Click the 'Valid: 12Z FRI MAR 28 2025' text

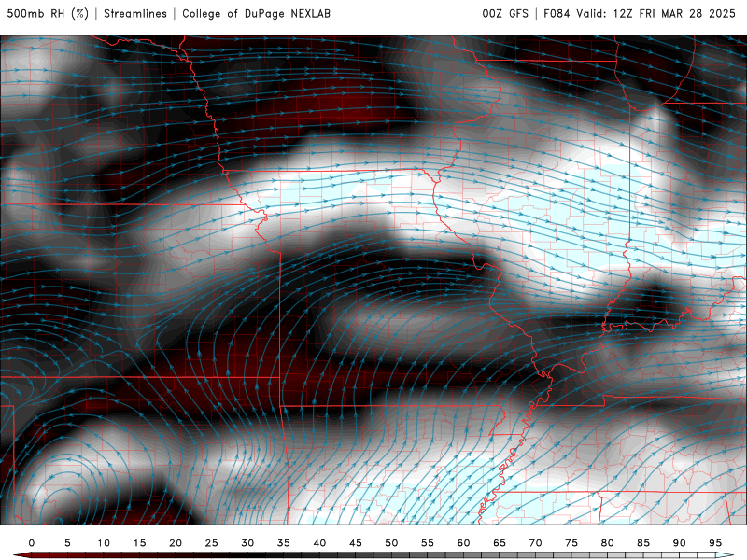click(x=656, y=14)
